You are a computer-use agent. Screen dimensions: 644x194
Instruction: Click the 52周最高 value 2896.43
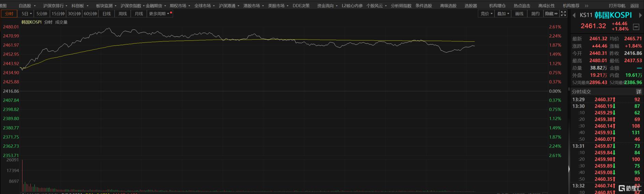[598, 82]
